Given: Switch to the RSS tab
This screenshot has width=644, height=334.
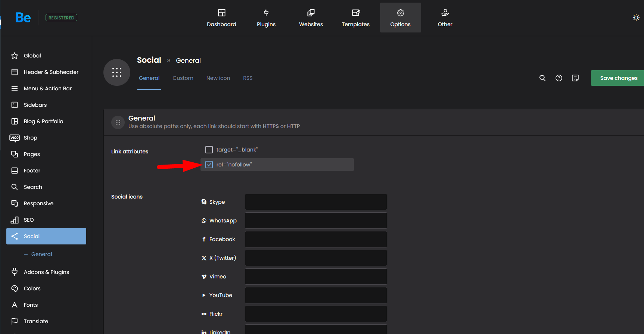Looking at the screenshot, I should click(x=248, y=78).
